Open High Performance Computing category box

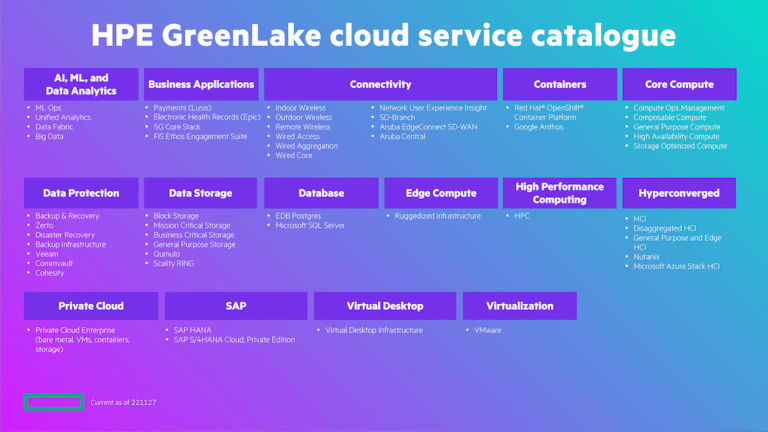point(559,193)
